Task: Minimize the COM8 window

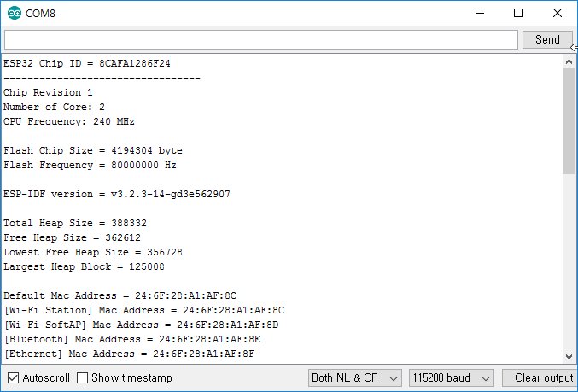Action: pos(480,14)
